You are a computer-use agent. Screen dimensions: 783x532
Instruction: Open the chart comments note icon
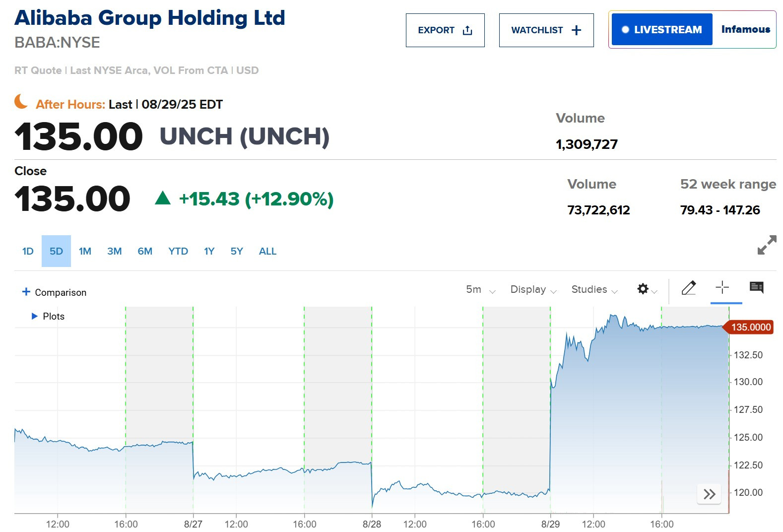(x=757, y=287)
